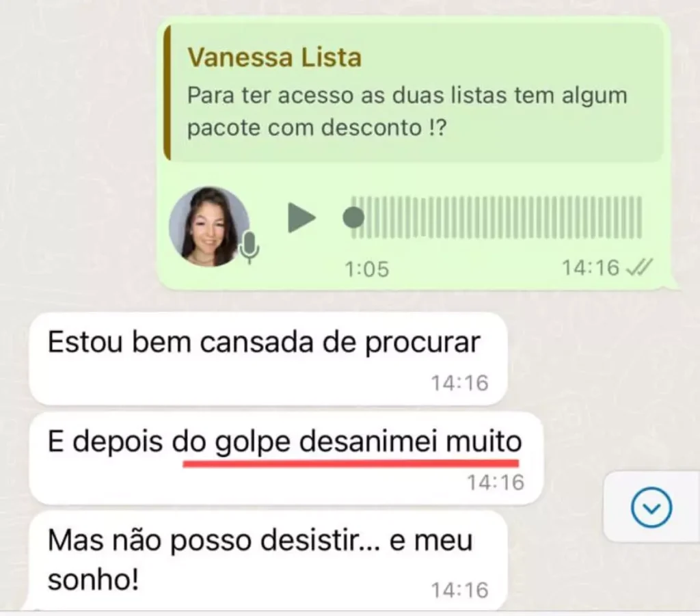Image resolution: width=700 pixels, height=616 pixels.
Task: Click the word "sonho!" in last message
Action: click(x=93, y=580)
